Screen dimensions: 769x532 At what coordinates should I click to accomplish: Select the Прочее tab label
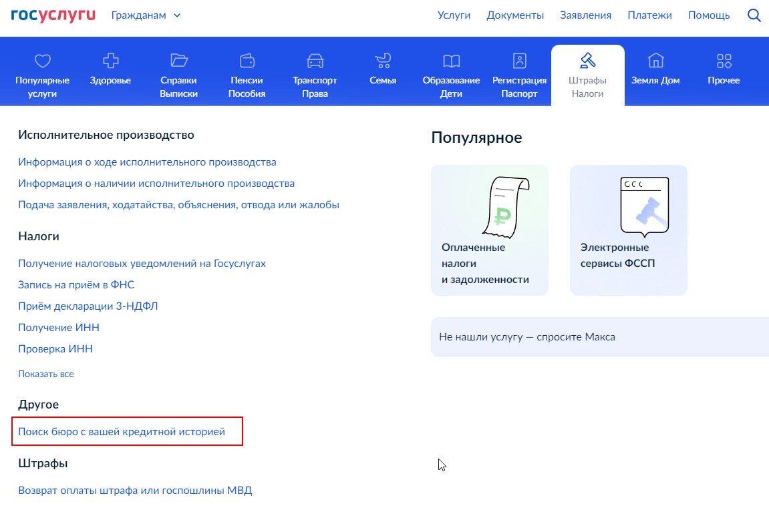724,80
